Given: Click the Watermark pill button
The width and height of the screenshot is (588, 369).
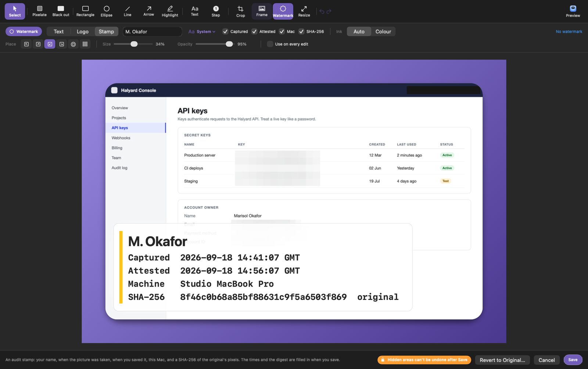Looking at the screenshot, I should 24,32.
